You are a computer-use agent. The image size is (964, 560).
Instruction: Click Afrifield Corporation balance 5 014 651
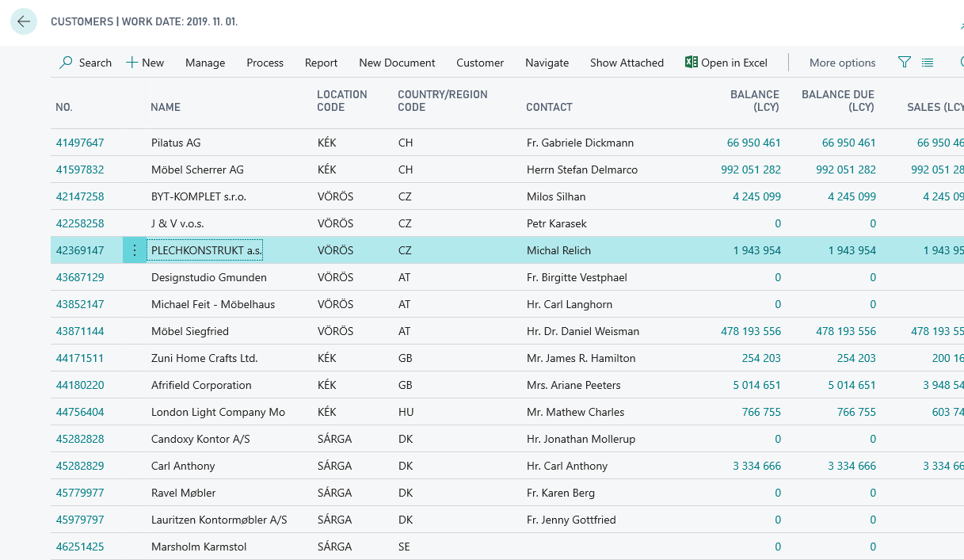756,385
